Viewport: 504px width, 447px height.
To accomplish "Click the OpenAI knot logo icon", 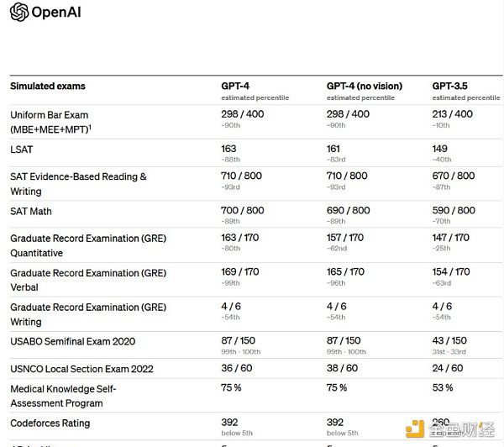I will click(18, 12).
